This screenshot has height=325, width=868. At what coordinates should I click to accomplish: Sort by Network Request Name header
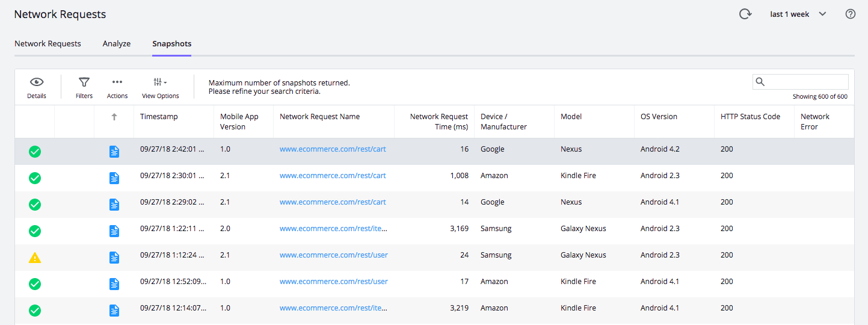pyautogui.click(x=320, y=117)
